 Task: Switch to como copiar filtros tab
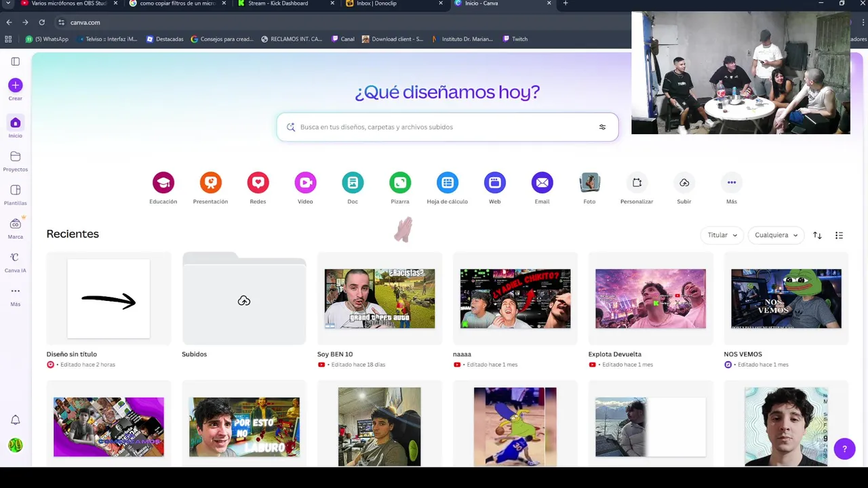click(x=176, y=3)
